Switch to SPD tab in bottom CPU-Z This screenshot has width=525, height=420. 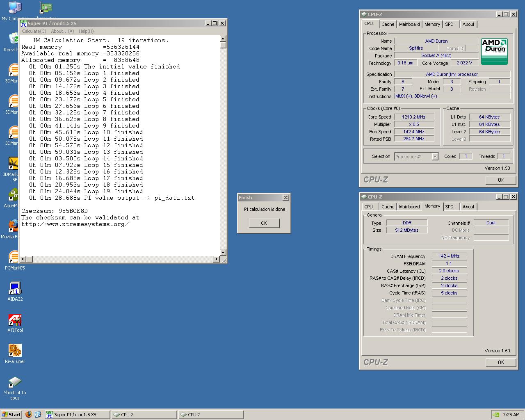click(450, 207)
